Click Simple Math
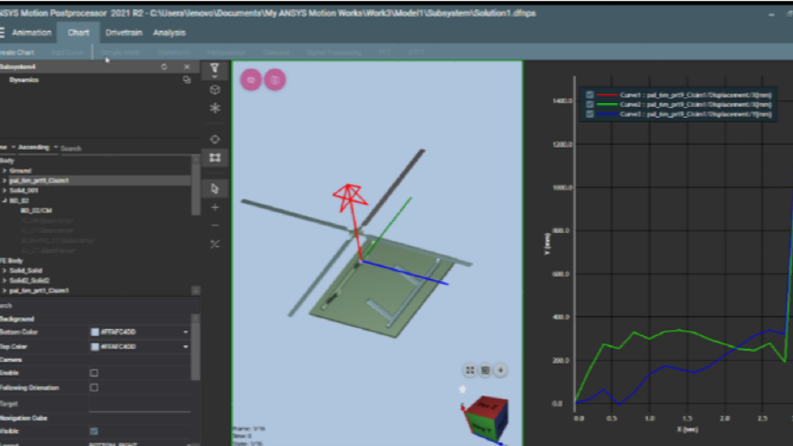 pyautogui.click(x=120, y=52)
